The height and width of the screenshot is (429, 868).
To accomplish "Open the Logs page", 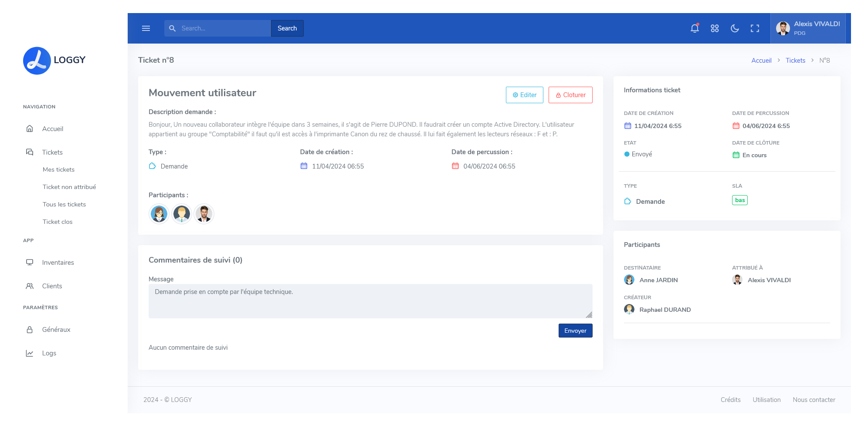I will 49,353.
